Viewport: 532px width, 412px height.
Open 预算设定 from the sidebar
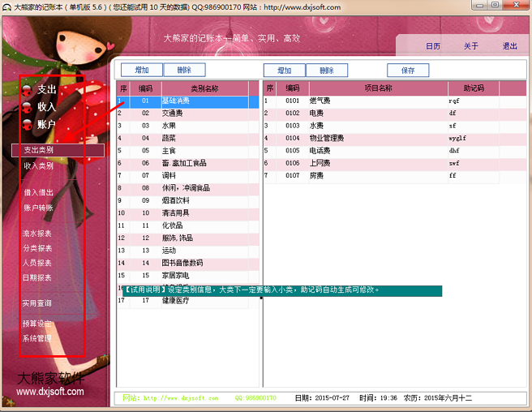coord(37,324)
